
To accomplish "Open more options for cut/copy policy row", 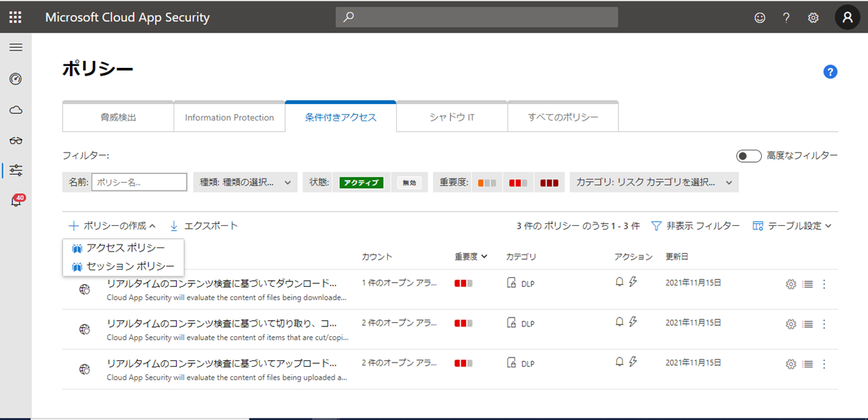I will coord(824,324).
